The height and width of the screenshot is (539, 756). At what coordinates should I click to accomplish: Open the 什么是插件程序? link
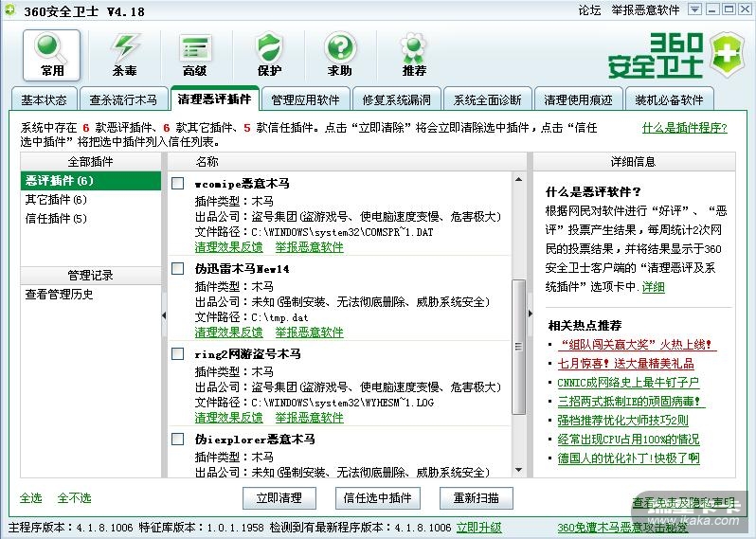[685, 128]
